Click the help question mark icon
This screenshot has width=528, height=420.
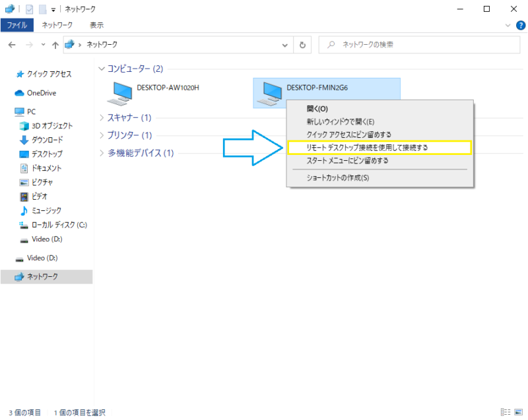[x=521, y=25]
